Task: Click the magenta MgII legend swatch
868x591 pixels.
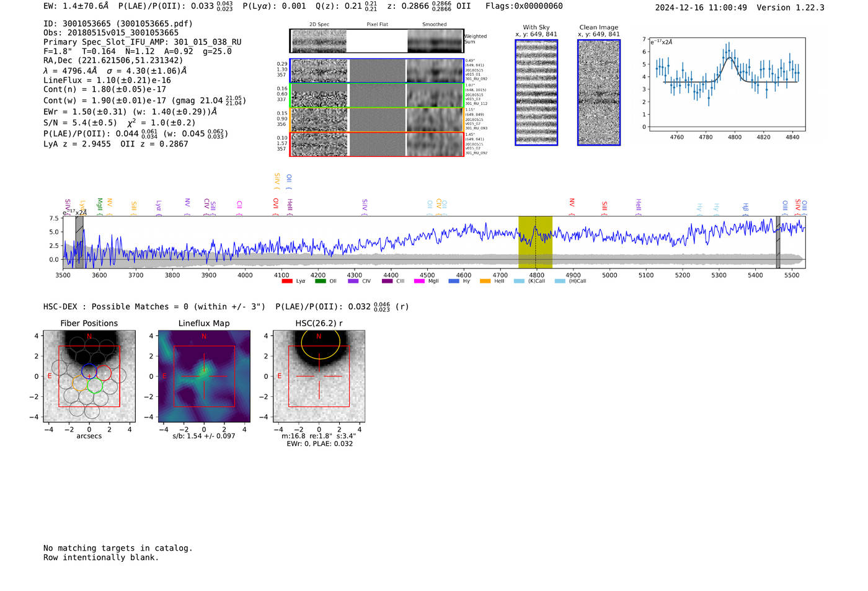Action: pos(418,282)
